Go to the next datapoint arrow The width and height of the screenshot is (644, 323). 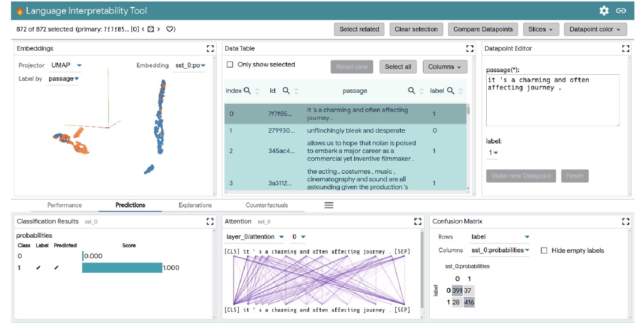[158, 29]
